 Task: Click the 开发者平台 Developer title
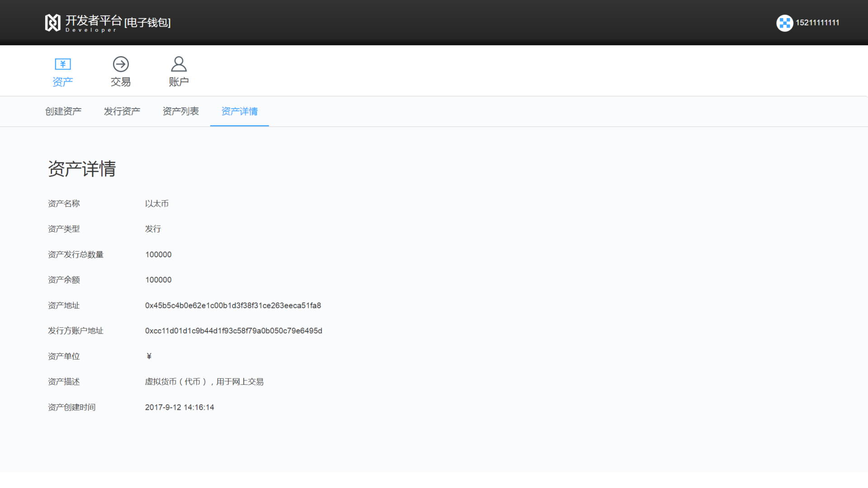pyautogui.click(x=94, y=23)
